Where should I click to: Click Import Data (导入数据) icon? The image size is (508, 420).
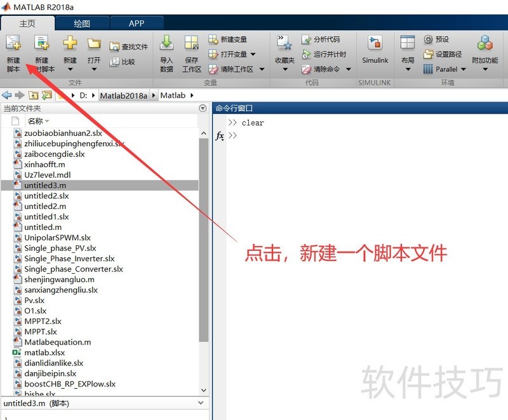point(166,43)
